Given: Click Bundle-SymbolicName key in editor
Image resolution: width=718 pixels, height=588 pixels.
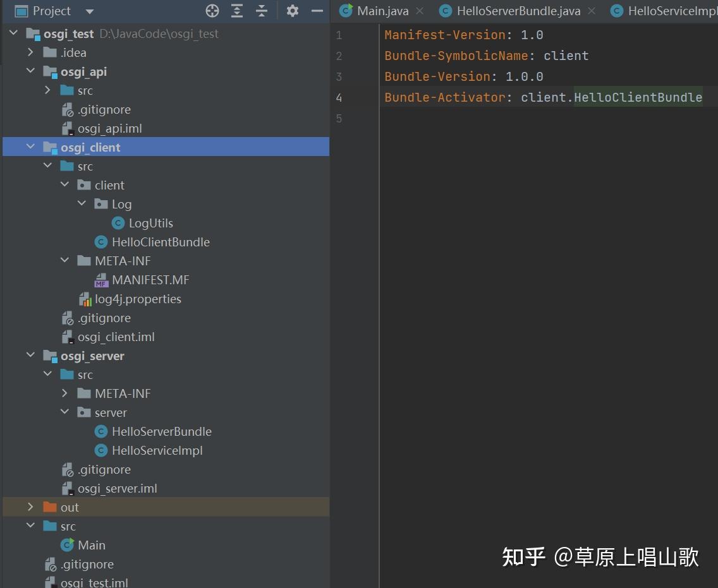Looking at the screenshot, I should coord(456,56).
